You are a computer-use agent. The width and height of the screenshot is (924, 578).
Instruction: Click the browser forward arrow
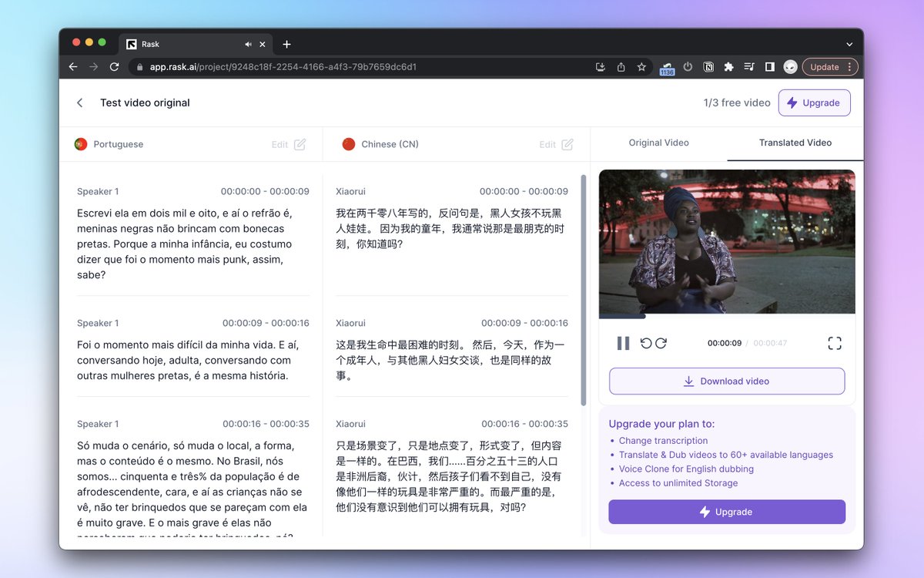click(93, 67)
